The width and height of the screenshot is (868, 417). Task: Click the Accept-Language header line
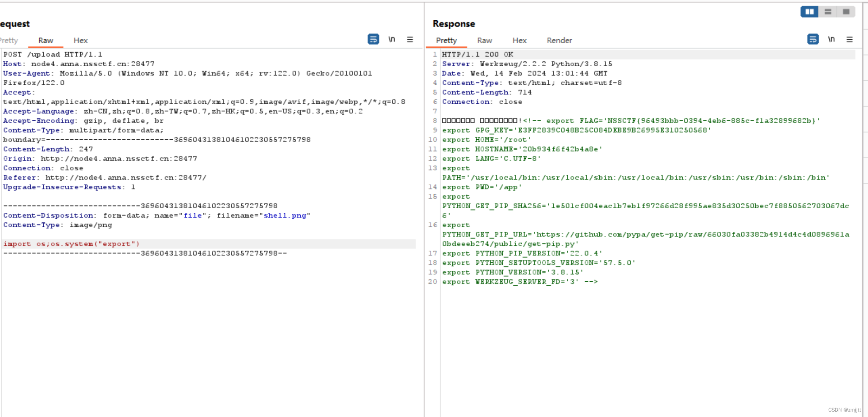point(183,111)
